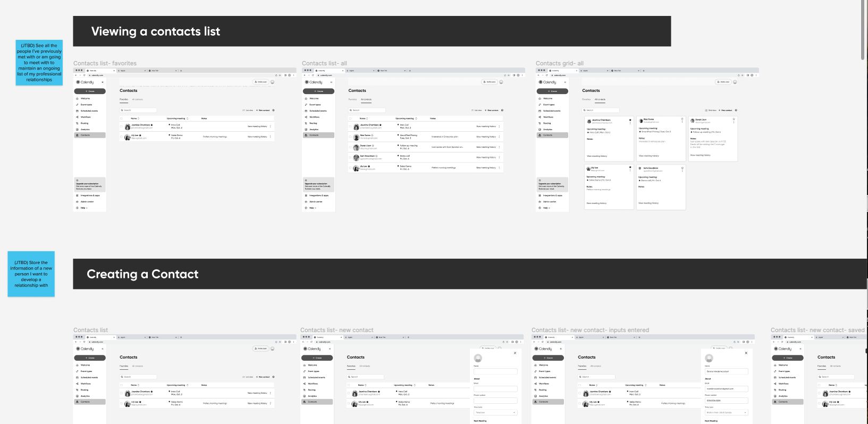Close the new contact panel via X icon

click(x=515, y=353)
